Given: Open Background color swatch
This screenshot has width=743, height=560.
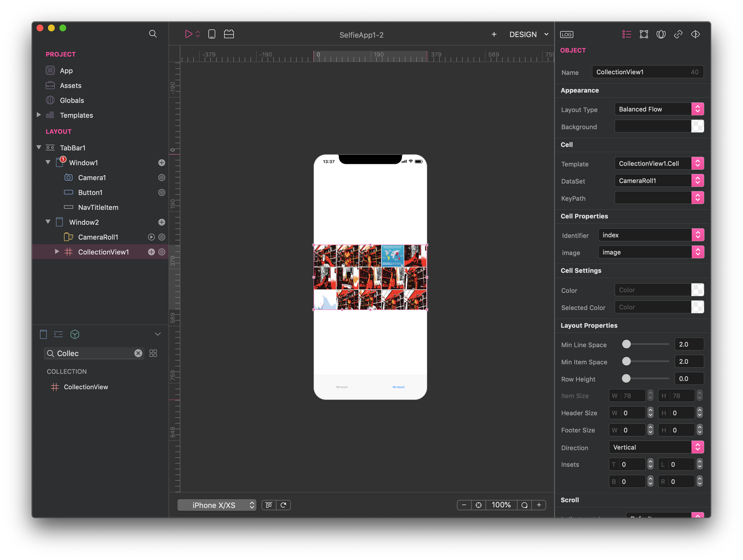Looking at the screenshot, I should pyautogui.click(x=697, y=126).
